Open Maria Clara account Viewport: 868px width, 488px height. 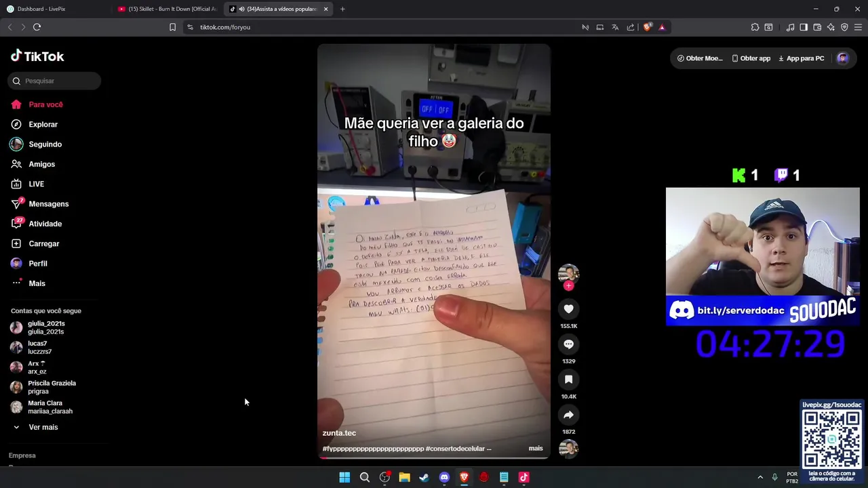(x=50, y=407)
